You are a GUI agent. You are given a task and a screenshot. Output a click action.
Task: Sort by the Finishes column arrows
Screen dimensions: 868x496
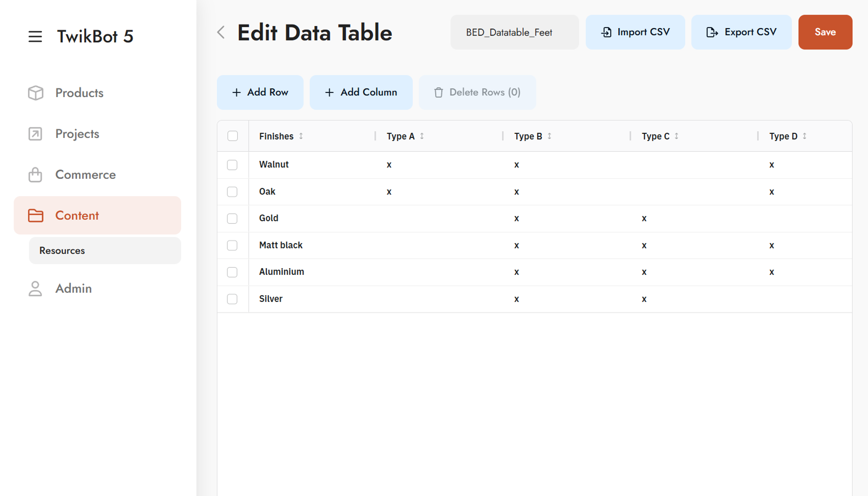pos(301,136)
